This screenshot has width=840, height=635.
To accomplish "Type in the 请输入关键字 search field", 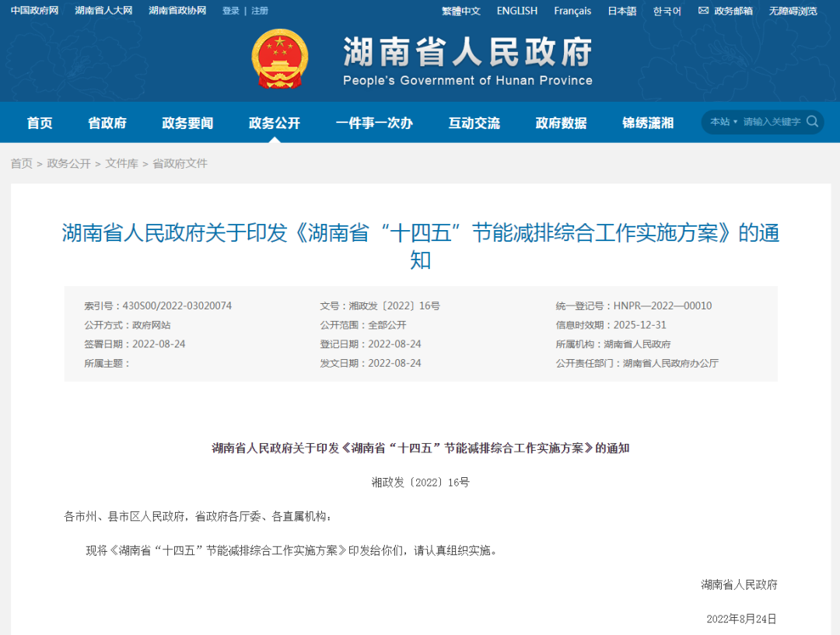I will point(771,122).
